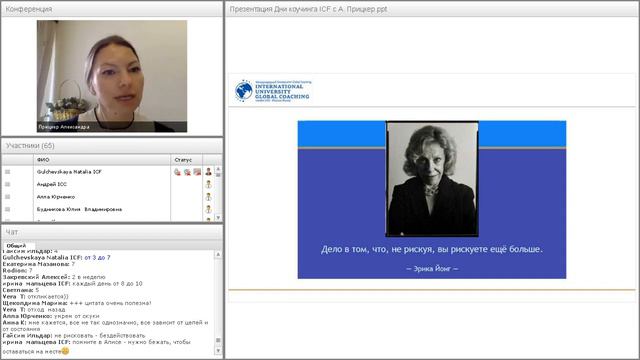This screenshot has height=360, width=640.
Task: Click the Конференция panel header
Action: (x=112, y=9)
